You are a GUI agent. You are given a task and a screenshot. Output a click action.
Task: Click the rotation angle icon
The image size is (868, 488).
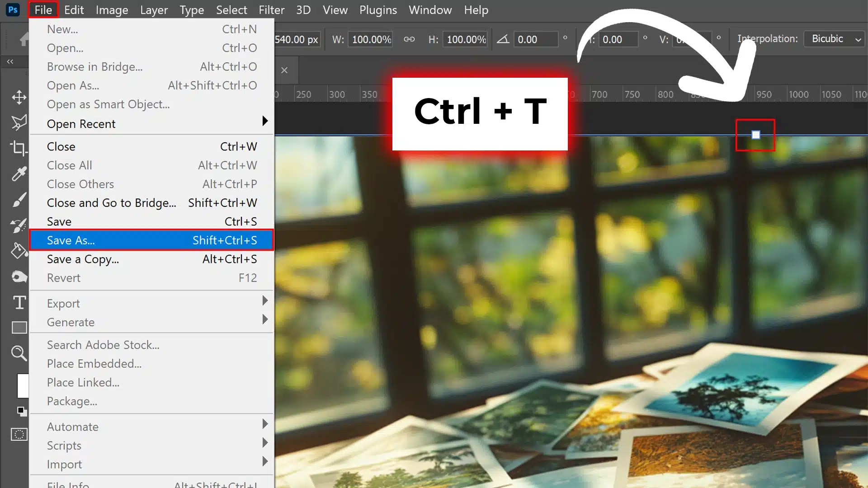pos(503,39)
